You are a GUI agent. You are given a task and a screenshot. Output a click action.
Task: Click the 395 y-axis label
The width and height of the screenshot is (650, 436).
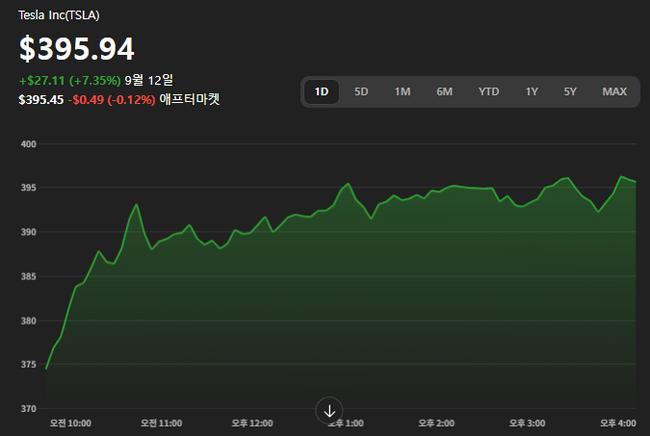coord(29,188)
